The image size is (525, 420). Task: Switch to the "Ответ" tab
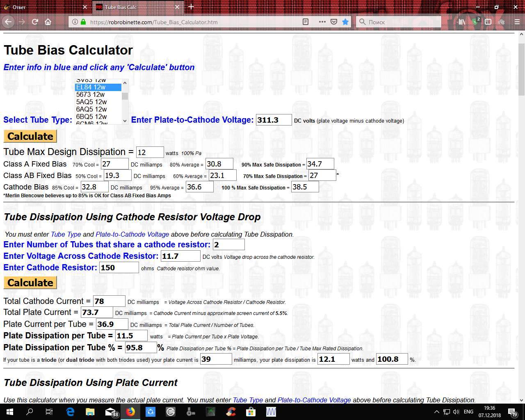[x=41, y=7]
